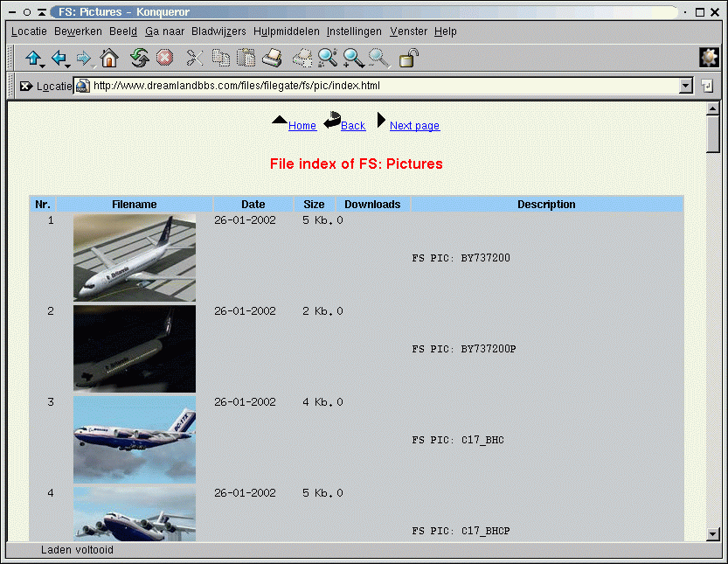The image size is (728, 564).
Task: Clear the location bar with the X icon
Action: (25, 87)
